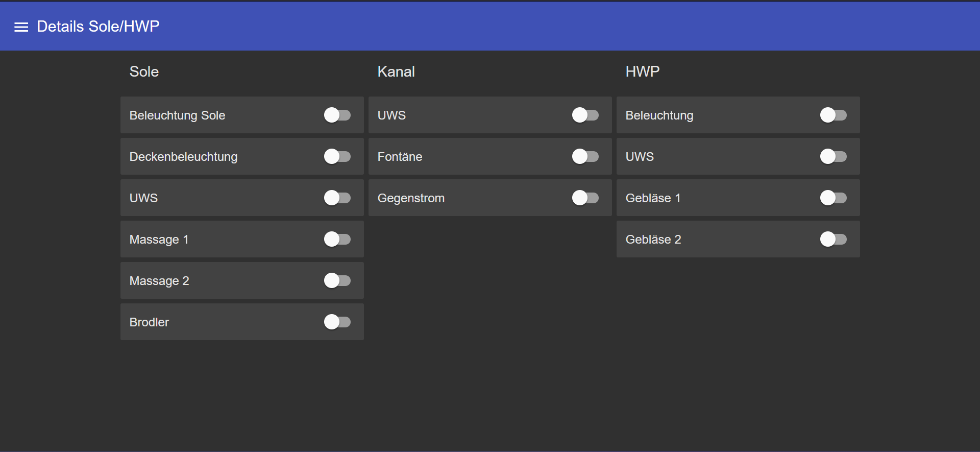Click the Fontäne label
The height and width of the screenshot is (452, 980).
[400, 157]
